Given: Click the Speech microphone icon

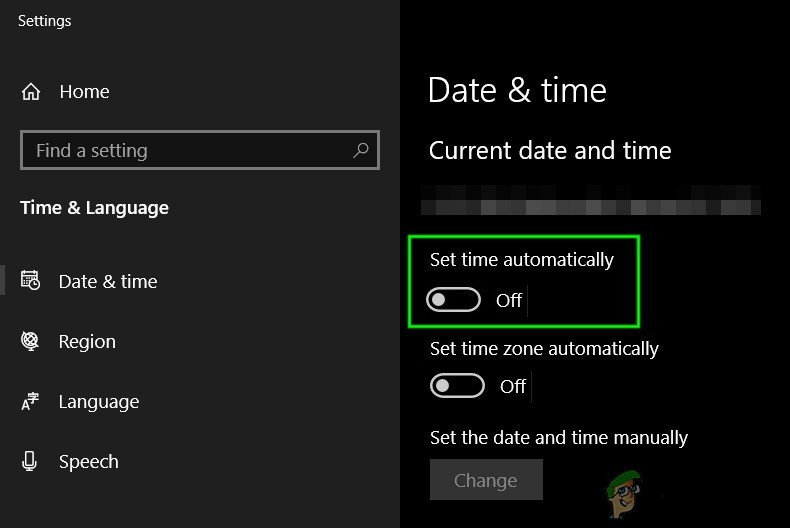Looking at the screenshot, I should pyautogui.click(x=29, y=461).
